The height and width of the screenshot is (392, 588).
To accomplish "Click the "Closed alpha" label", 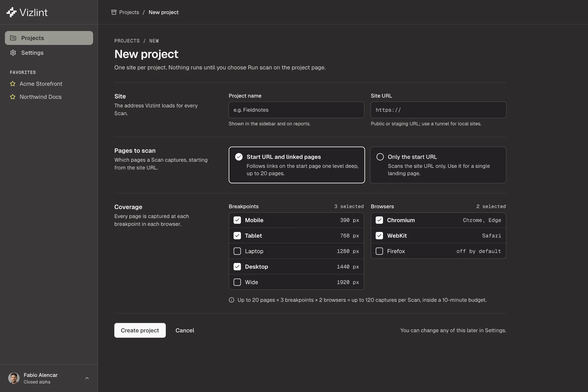I will [x=37, y=382].
